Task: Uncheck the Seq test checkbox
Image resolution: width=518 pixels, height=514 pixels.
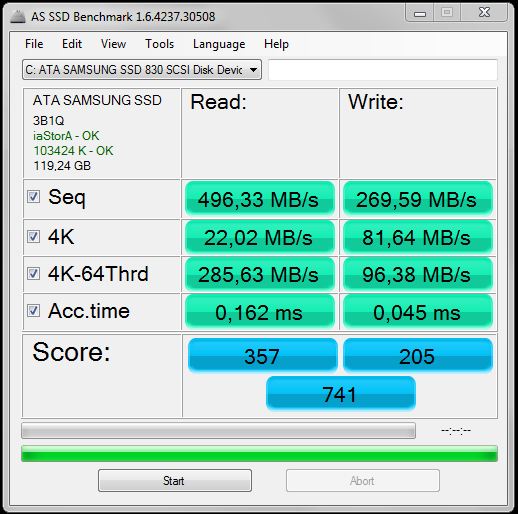Action: (33, 197)
